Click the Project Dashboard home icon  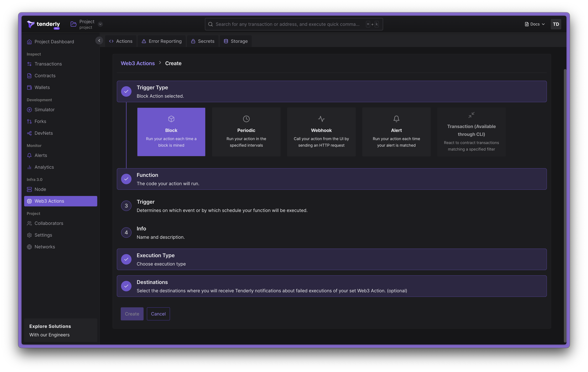tap(29, 42)
